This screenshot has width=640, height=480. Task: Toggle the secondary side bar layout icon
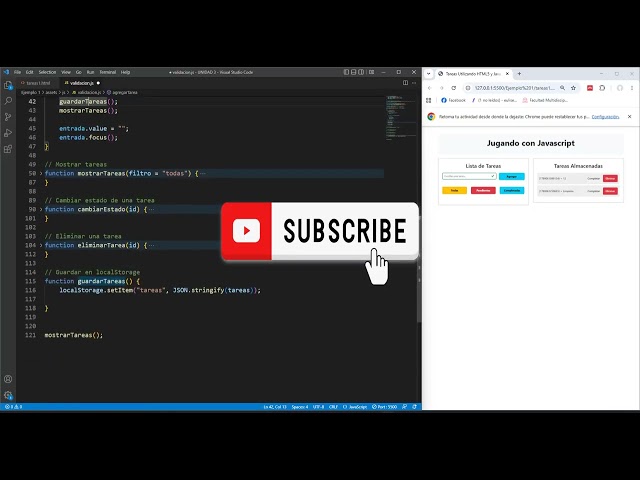pos(361,72)
